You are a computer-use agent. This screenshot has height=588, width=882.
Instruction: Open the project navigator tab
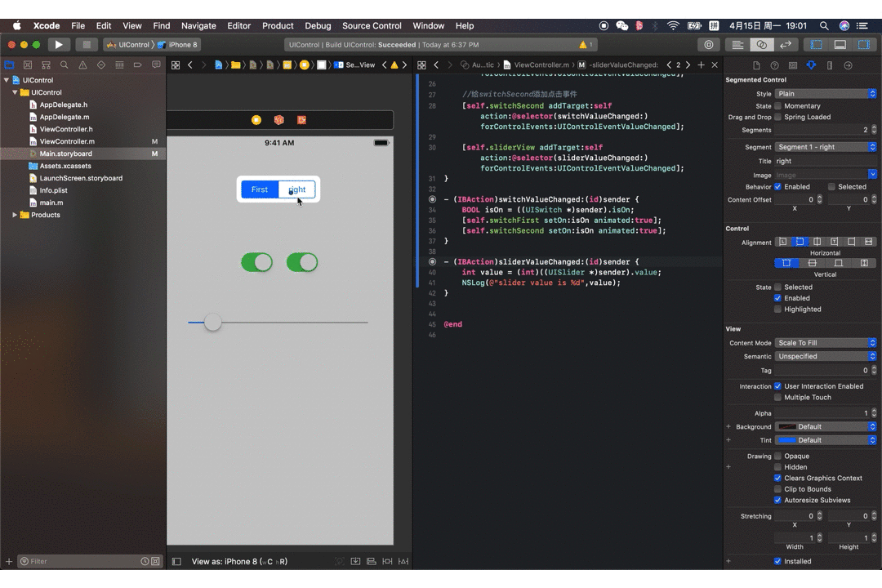(10, 65)
